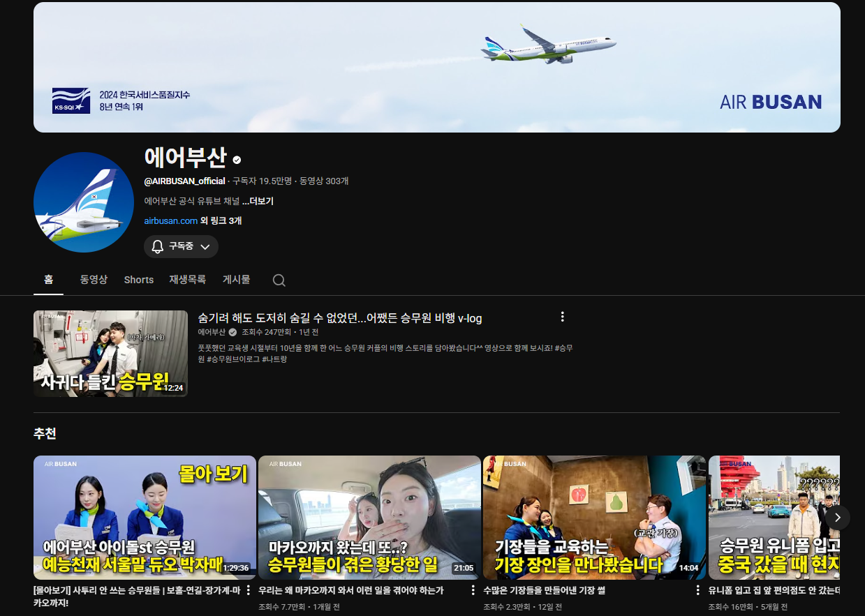Open title 수많은 기장들을 만들어낸 기장 썰
This screenshot has height=616, width=865.
click(544, 590)
